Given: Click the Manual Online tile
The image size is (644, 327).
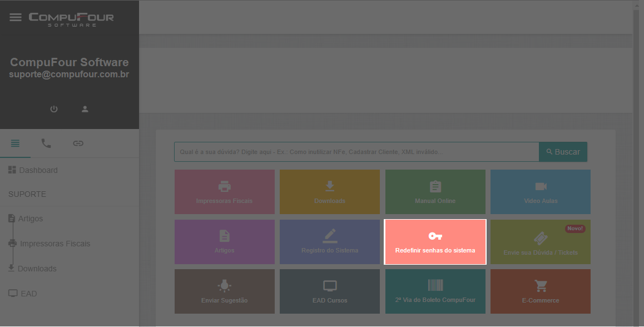Looking at the screenshot, I should point(435,192).
